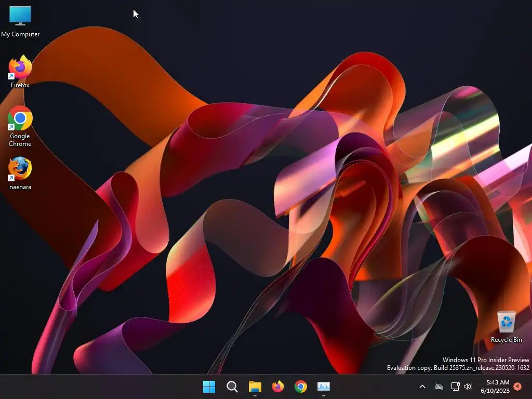The image size is (532, 399).
Task: Click the "My Computer" label text
Action: tap(20, 34)
